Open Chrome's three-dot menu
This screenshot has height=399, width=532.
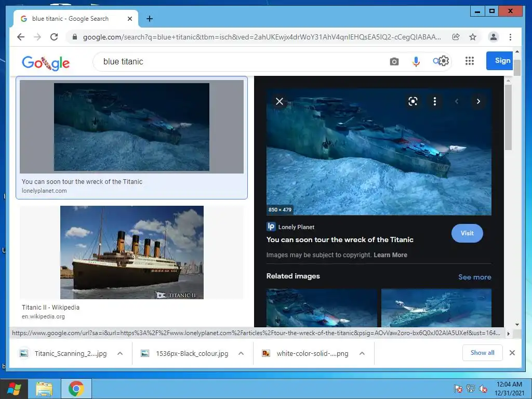click(x=510, y=37)
